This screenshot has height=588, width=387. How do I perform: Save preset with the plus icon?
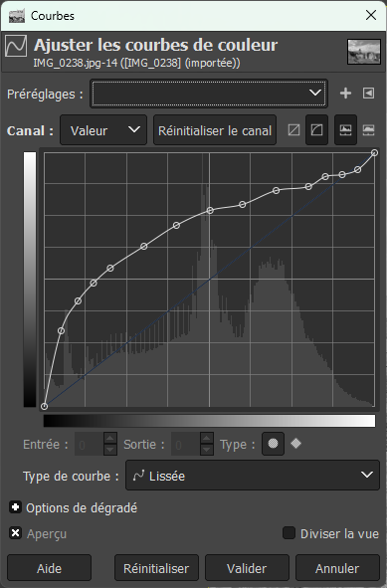tap(345, 93)
